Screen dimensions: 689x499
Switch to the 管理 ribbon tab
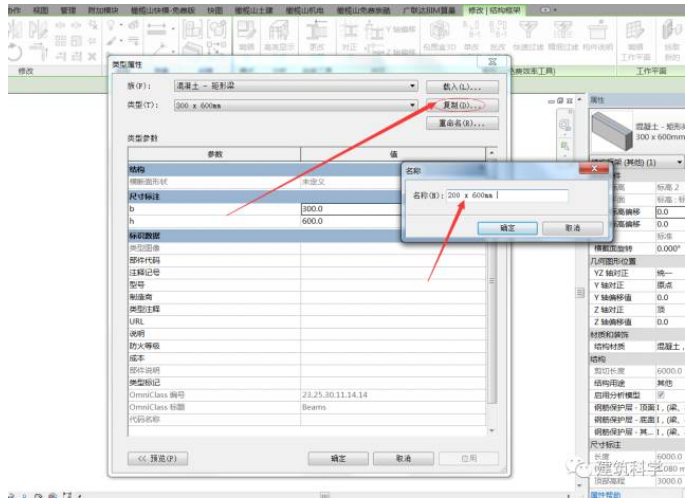[x=68, y=10]
